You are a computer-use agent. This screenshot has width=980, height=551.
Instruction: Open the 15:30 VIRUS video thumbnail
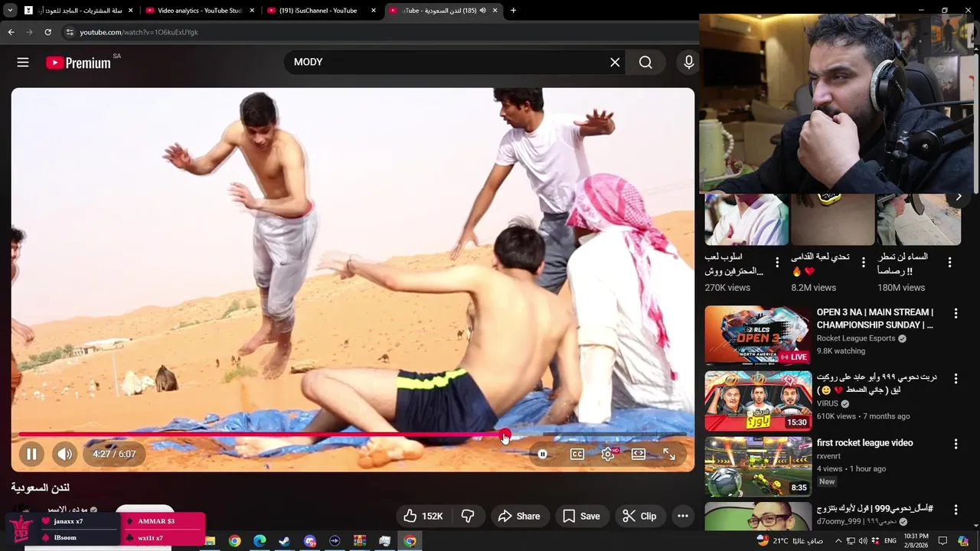758,401
